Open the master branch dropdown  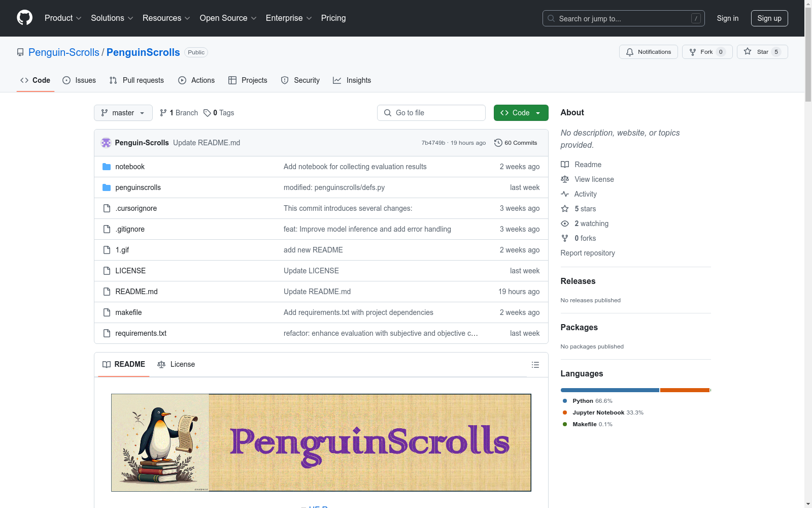123,113
